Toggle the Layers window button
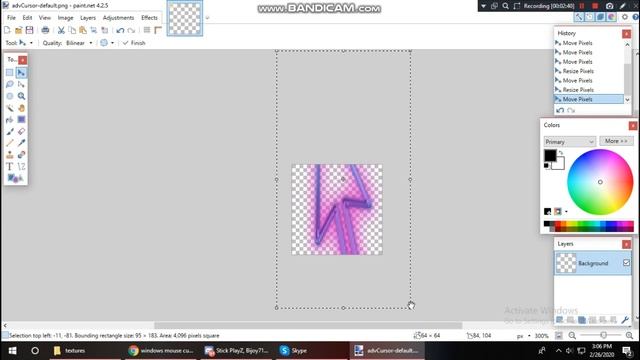This screenshot has width=640, height=360. [x=600, y=17]
